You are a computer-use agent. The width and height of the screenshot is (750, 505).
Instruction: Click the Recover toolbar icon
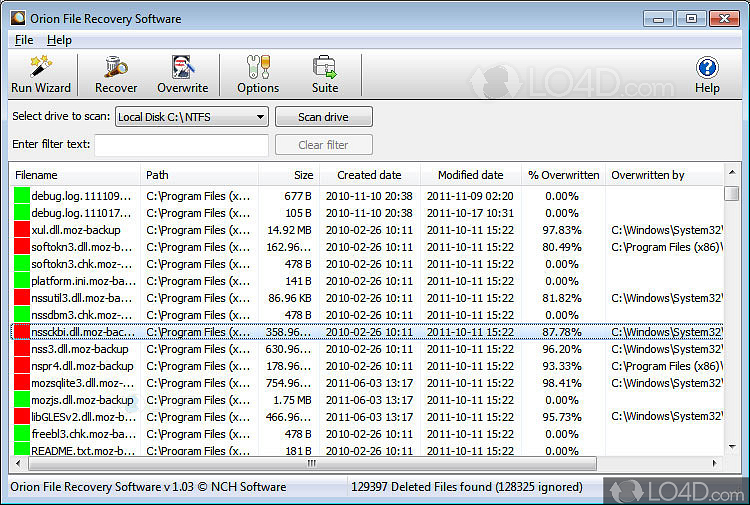[116, 74]
